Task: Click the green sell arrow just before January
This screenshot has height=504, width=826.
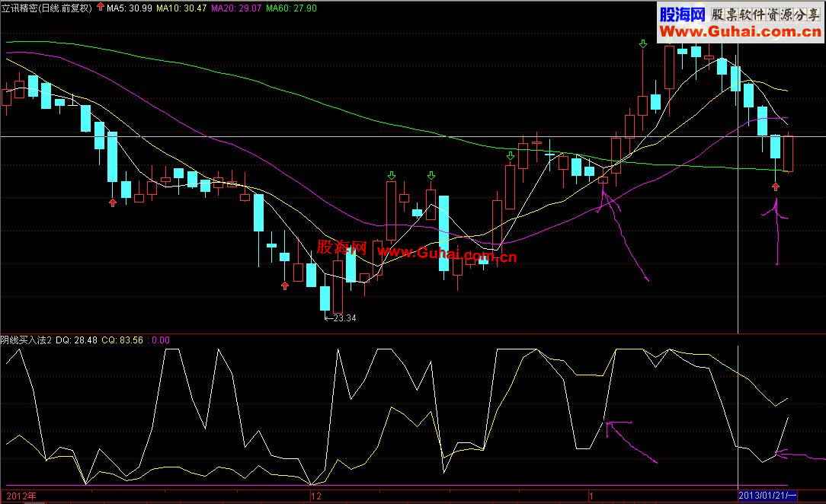Action: [x=510, y=156]
